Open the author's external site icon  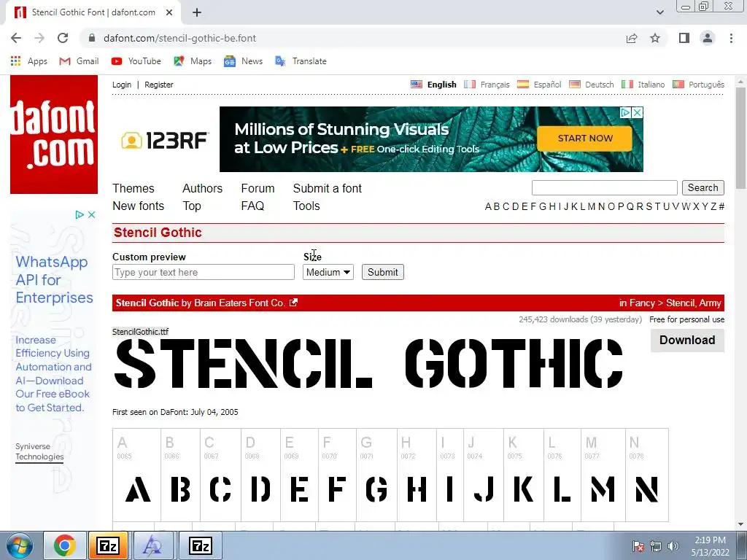[x=293, y=303]
